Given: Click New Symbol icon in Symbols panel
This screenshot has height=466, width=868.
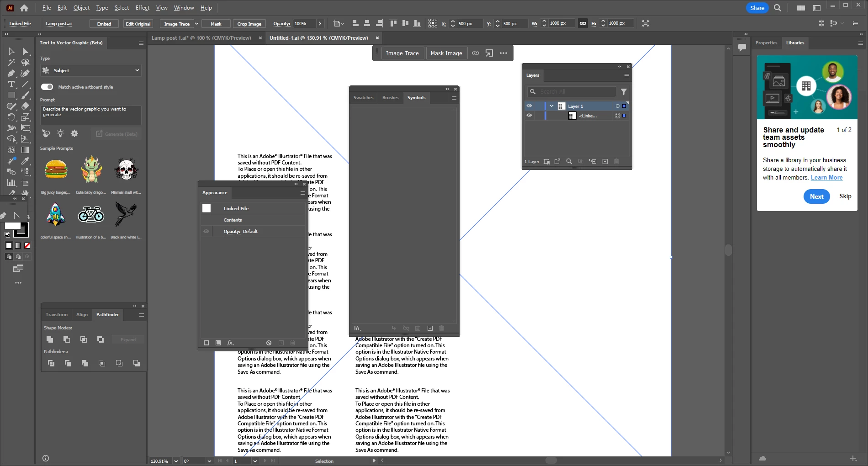Looking at the screenshot, I should (x=430, y=328).
